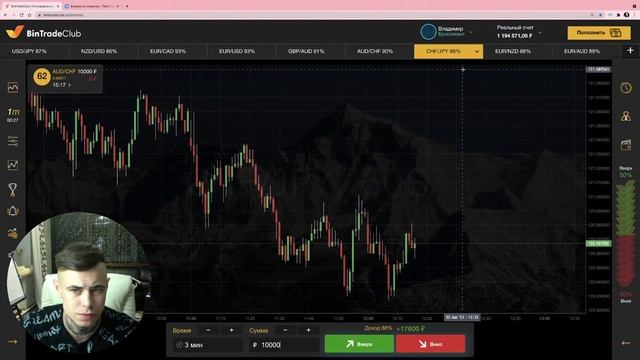640x360 pixels.
Task: Increase Сумма with plus button
Action: pyautogui.click(x=309, y=330)
